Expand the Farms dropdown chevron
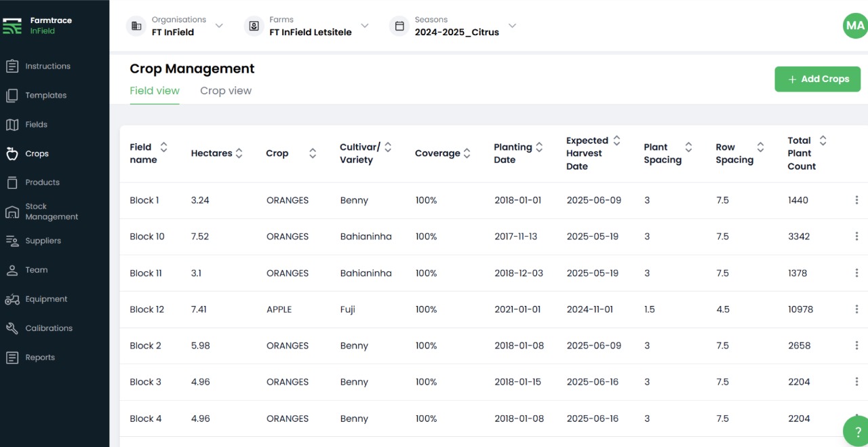Viewport: 868px width, 447px height. 365,26
